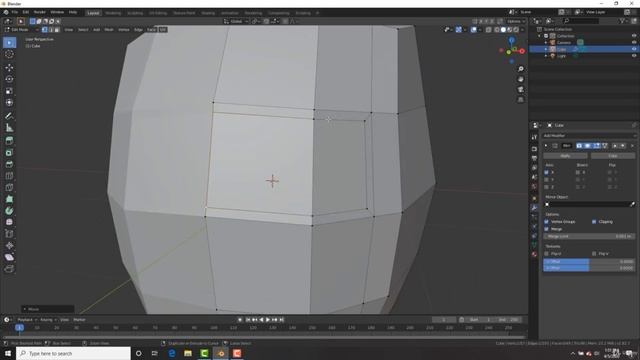Activate the Cursor tool
Screen dimensions: 640x360
tap(9, 54)
